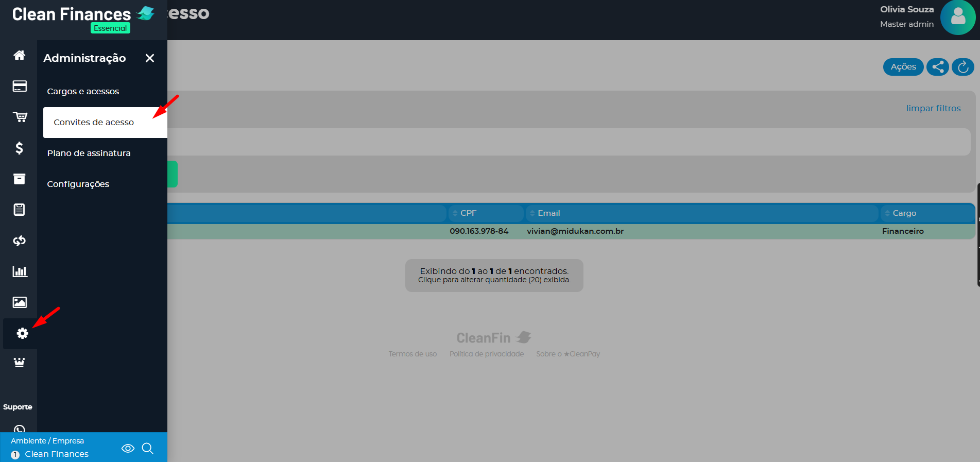This screenshot has height=462, width=980.
Task: Close the Administração panel
Action: tap(150, 58)
